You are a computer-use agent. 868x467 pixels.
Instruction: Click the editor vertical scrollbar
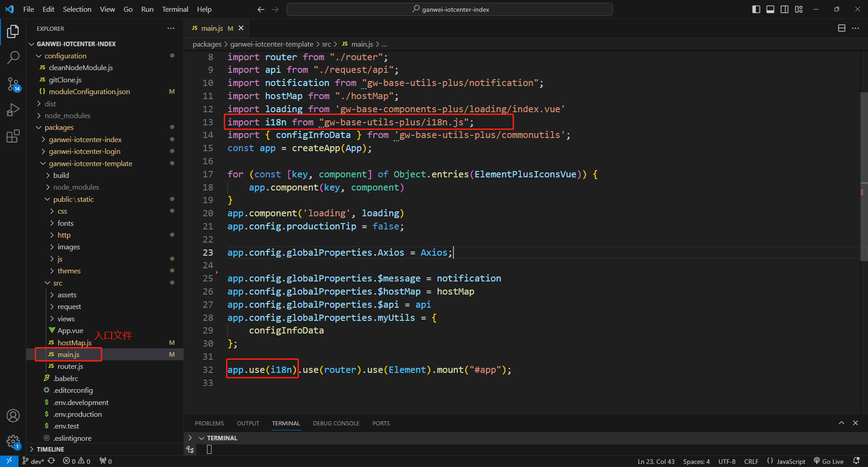(x=863, y=176)
